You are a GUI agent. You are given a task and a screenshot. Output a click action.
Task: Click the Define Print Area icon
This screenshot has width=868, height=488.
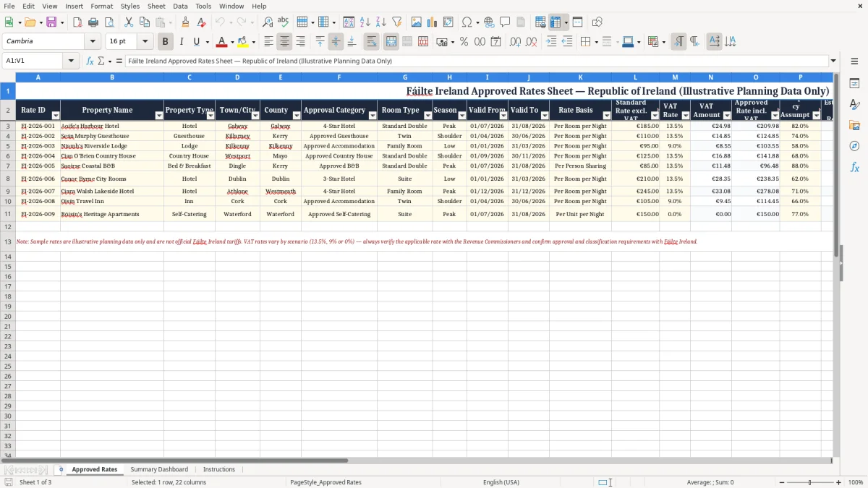point(540,22)
